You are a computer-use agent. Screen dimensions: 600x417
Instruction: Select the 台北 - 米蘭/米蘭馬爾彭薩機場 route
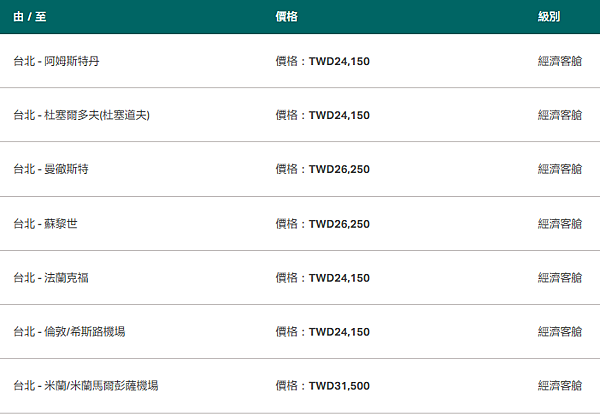86,386
